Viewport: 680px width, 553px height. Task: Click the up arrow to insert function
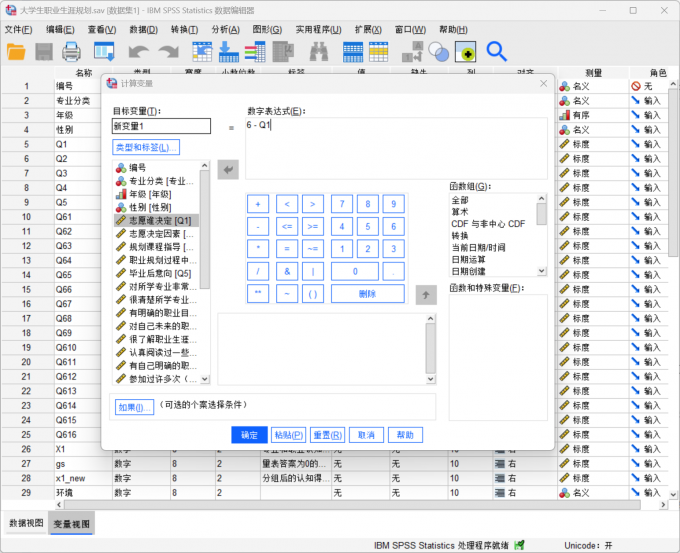coord(426,295)
